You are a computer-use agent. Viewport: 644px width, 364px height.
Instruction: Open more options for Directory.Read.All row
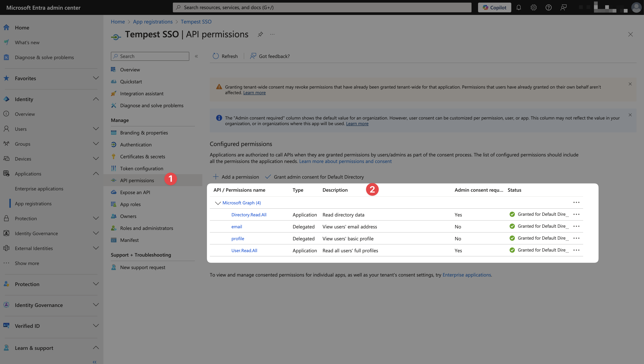(576, 214)
